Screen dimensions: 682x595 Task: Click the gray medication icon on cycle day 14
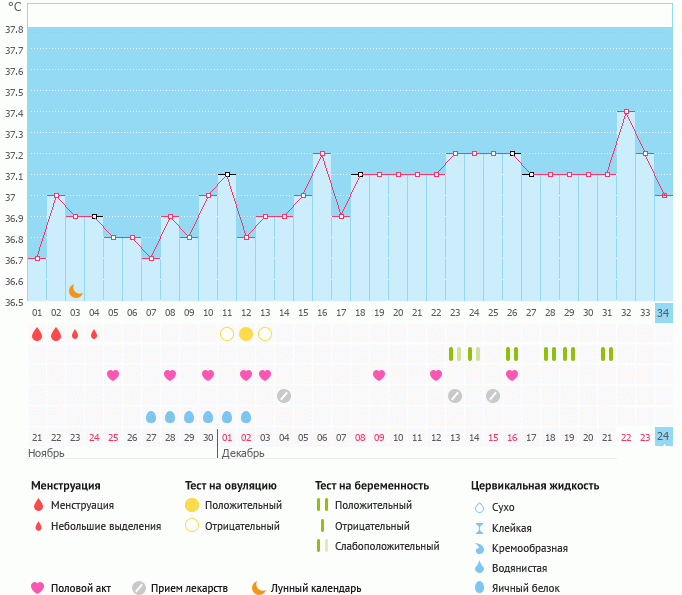[284, 396]
